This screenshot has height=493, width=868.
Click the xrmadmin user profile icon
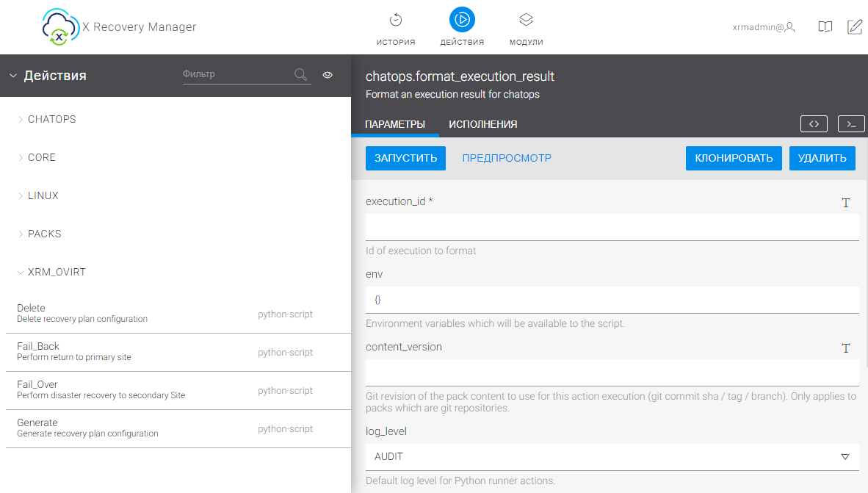790,27
